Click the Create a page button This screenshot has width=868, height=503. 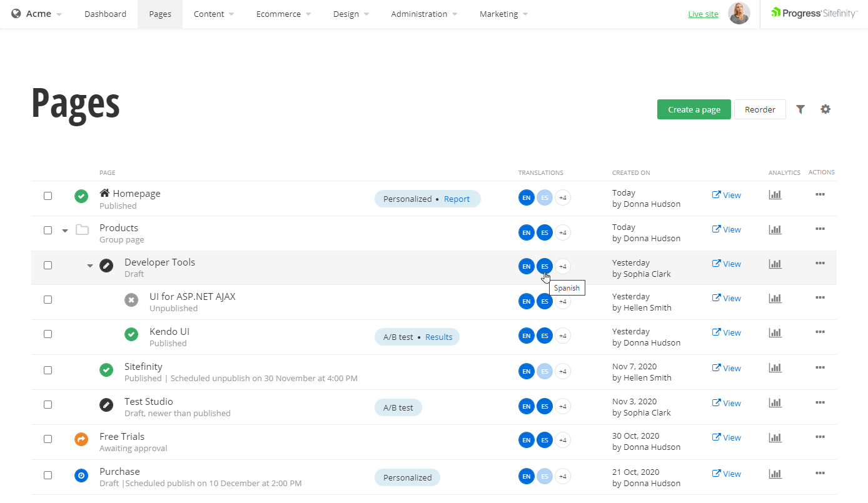pos(694,109)
